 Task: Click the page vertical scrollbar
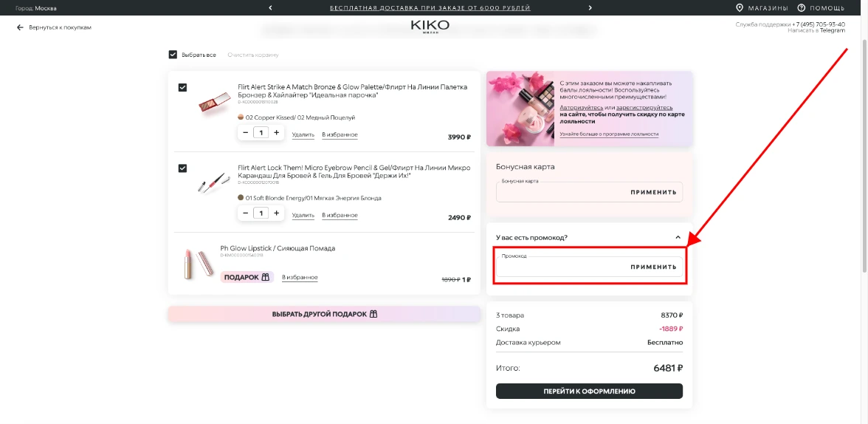[864, 155]
